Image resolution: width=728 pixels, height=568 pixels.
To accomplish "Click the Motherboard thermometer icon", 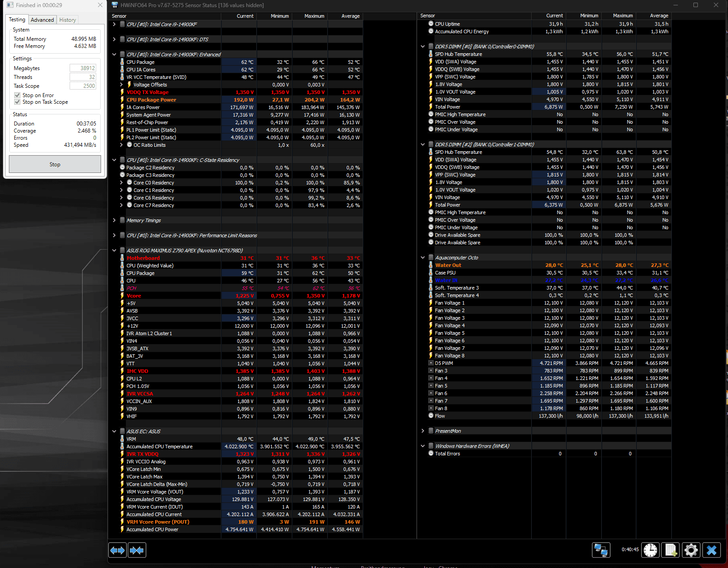I will pyautogui.click(x=122, y=258).
